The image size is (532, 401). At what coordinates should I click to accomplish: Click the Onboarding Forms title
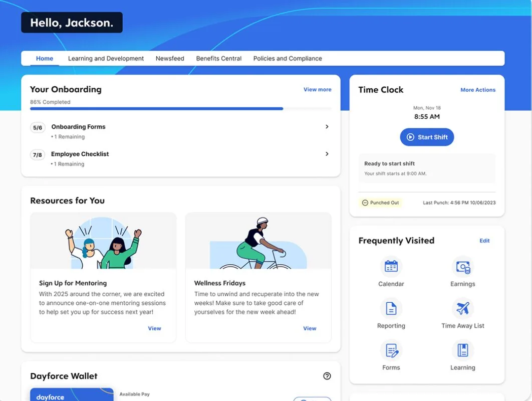click(x=78, y=127)
